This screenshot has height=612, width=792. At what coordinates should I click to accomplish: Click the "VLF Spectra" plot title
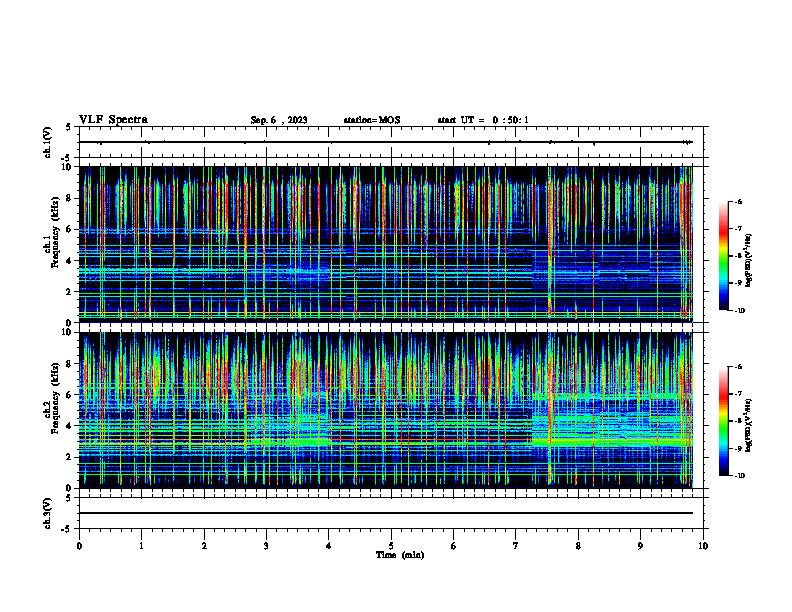[x=113, y=120]
